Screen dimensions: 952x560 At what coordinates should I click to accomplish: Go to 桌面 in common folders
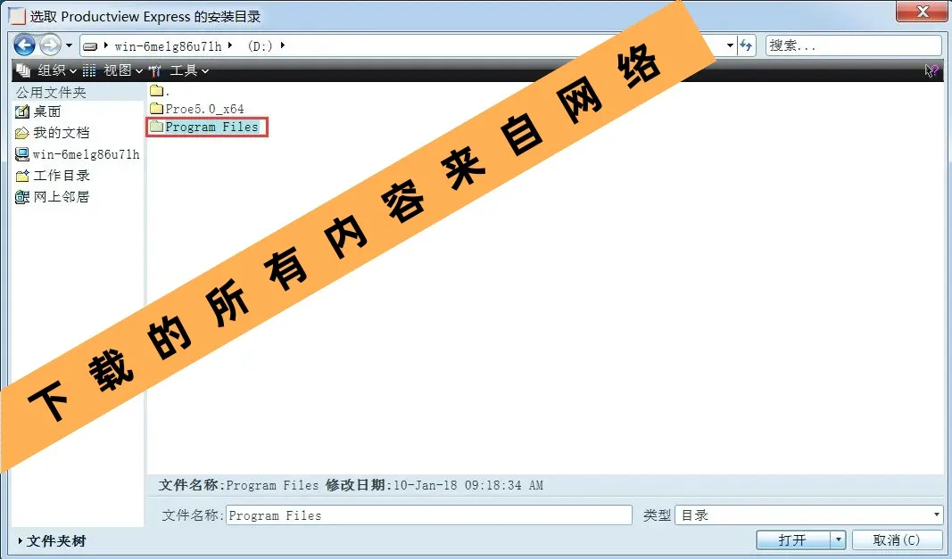click(x=46, y=111)
